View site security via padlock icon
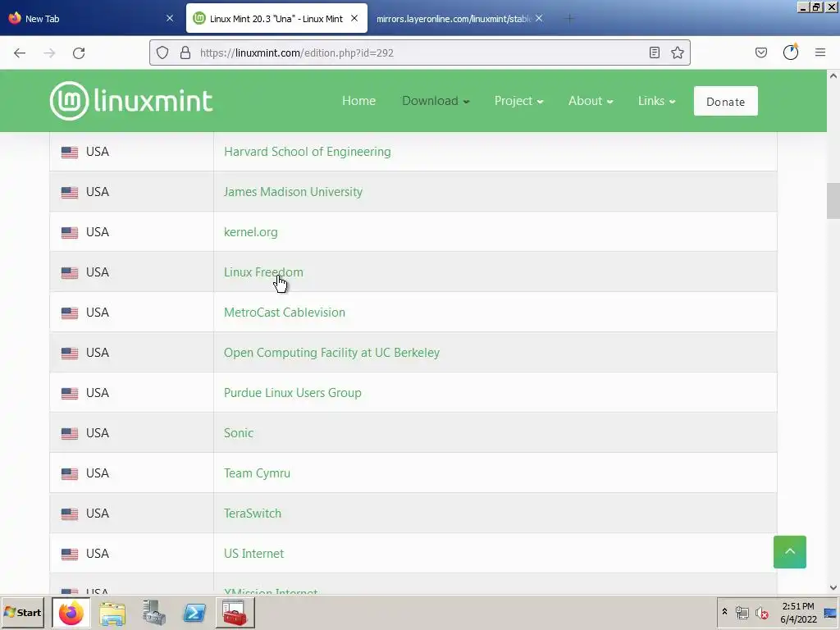Image resolution: width=840 pixels, height=630 pixels. [185, 52]
